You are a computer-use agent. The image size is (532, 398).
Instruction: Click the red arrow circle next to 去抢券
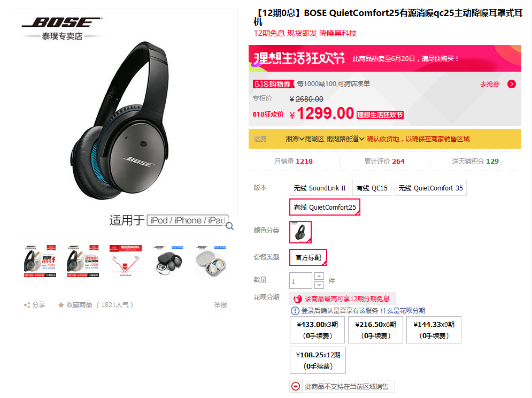coord(512,84)
